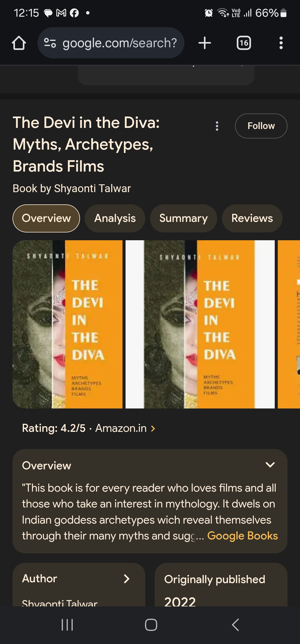Expand the Author card arrow
Screen dimensions: 300x644
tap(127, 579)
